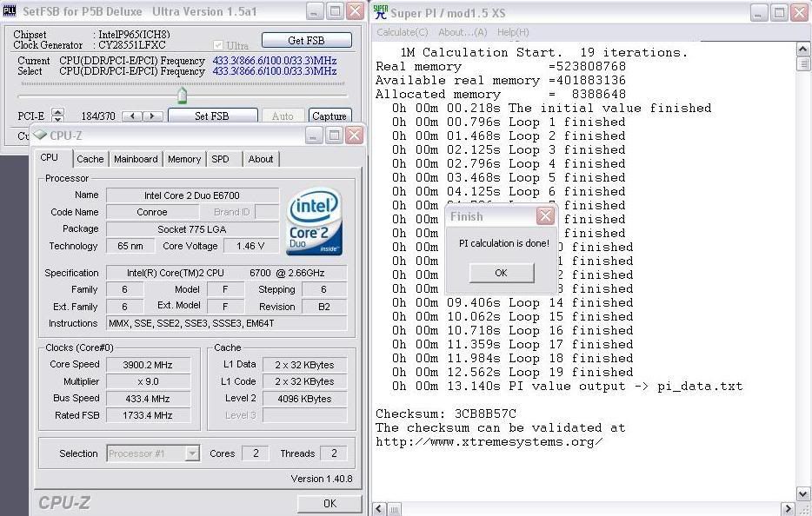This screenshot has height=516, width=812.
Task: Open the Calculate(C) menu in Super PI
Action: tap(403, 32)
